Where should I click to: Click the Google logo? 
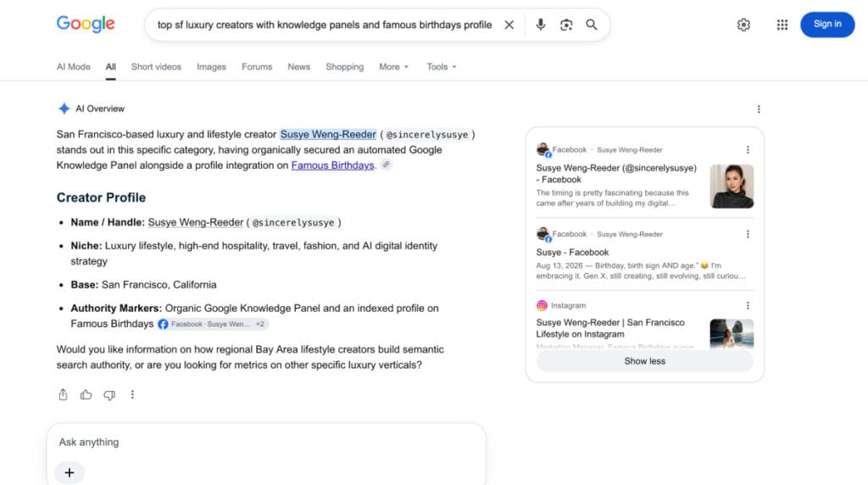click(86, 24)
